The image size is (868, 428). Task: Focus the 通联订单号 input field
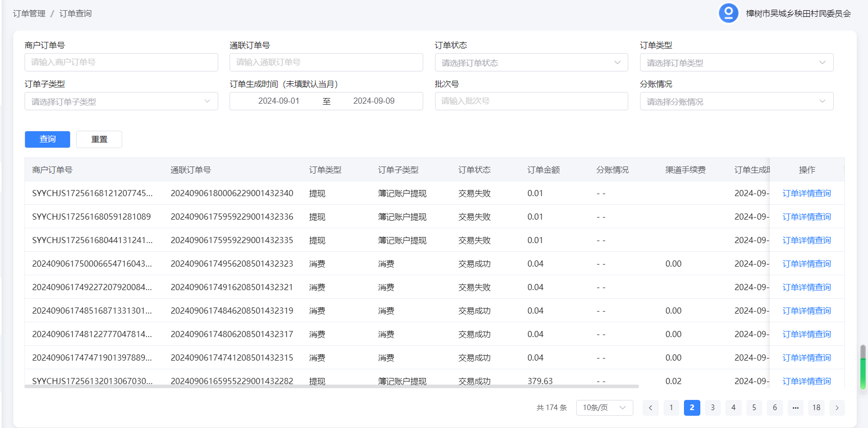[326, 62]
